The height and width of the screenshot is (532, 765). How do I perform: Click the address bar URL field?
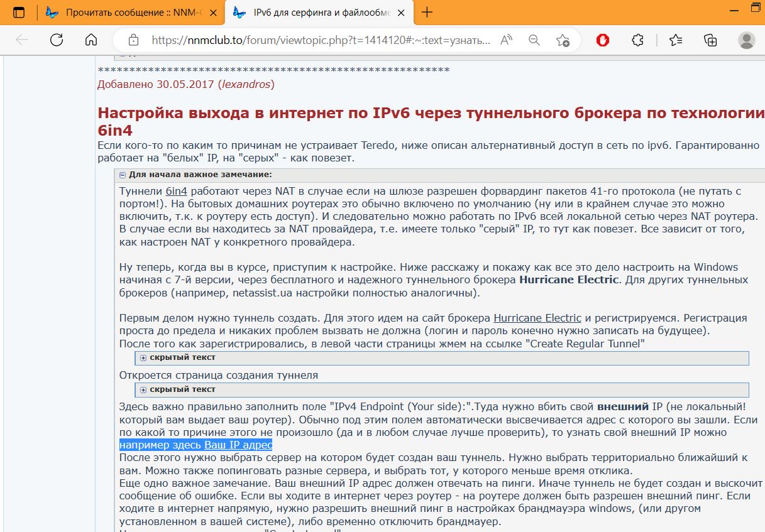point(321,40)
